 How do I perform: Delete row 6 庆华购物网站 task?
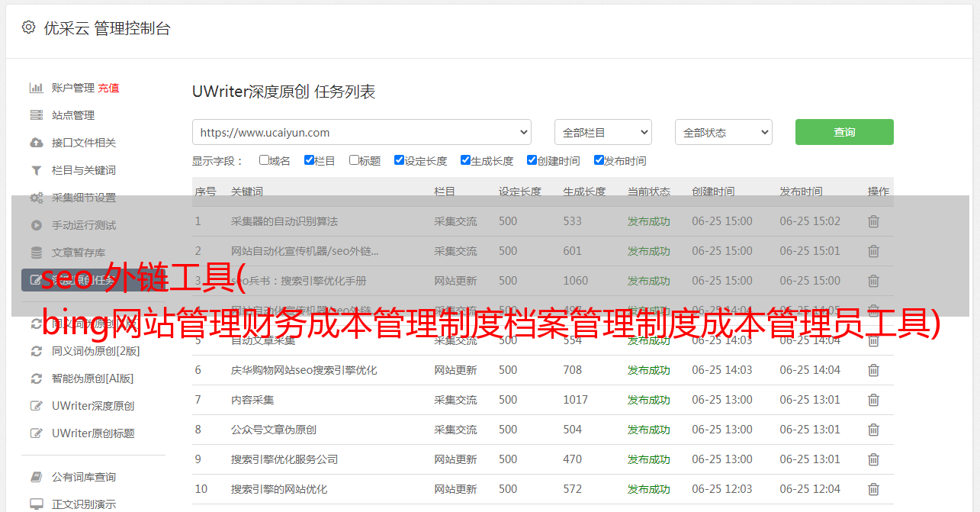click(x=874, y=370)
